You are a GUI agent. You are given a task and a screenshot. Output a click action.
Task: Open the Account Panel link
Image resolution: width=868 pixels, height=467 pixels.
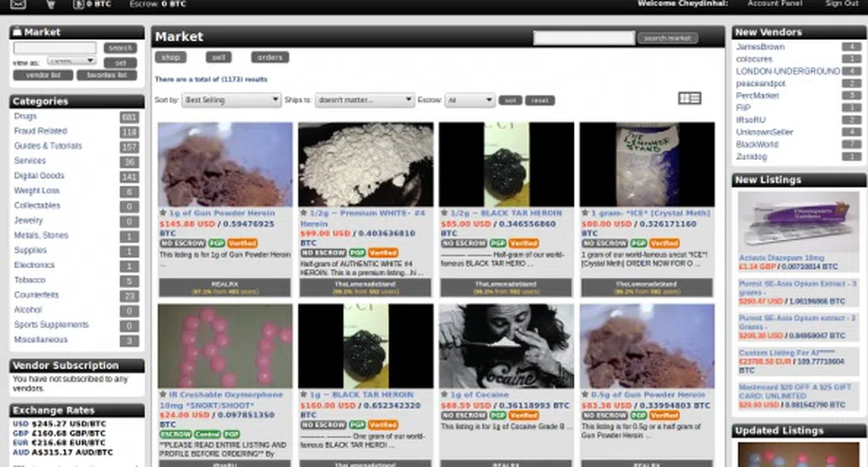point(776,3)
